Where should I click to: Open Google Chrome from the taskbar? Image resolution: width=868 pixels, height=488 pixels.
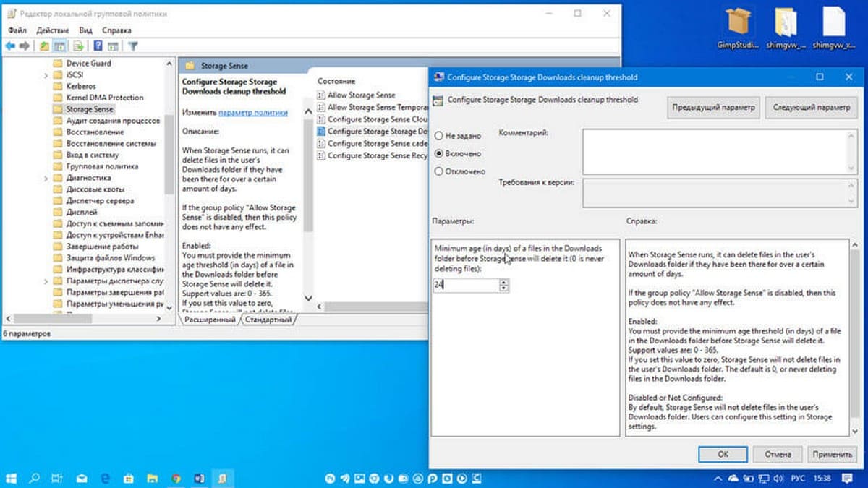pyautogui.click(x=176, y=478)
